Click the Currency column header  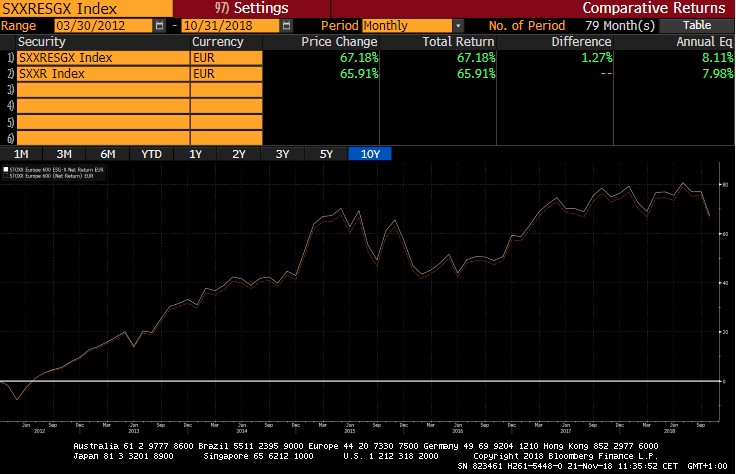point(218,42)
